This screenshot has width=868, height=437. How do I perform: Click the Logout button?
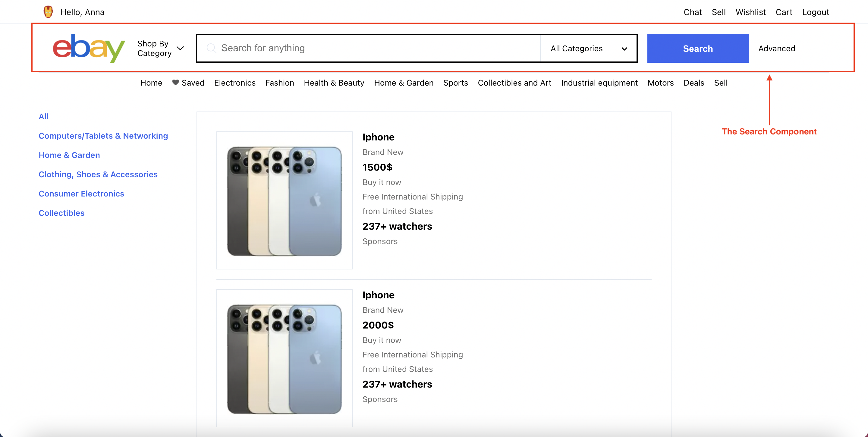click(x=815, y=11)
